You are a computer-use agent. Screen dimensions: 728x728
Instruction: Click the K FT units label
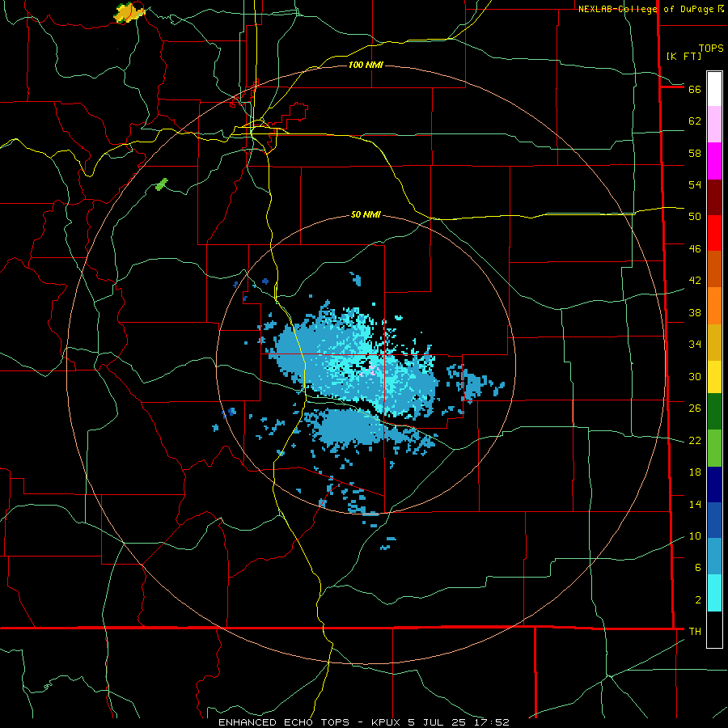coord(684,56)
